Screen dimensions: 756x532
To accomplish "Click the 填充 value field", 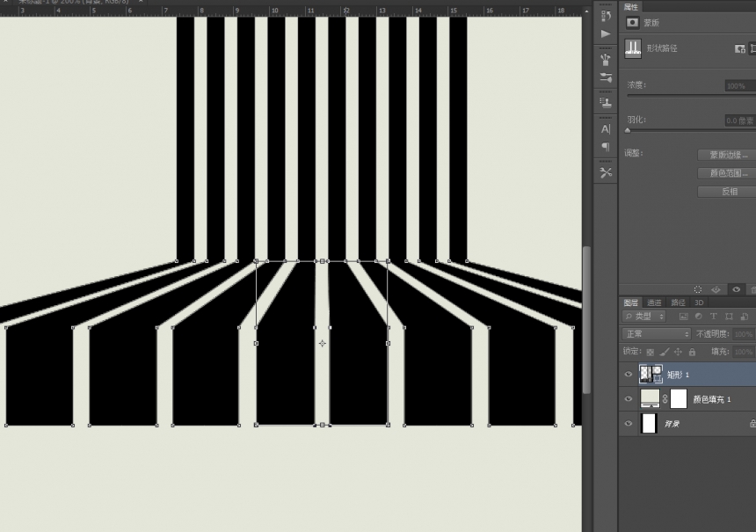I will tap(744, 352).
